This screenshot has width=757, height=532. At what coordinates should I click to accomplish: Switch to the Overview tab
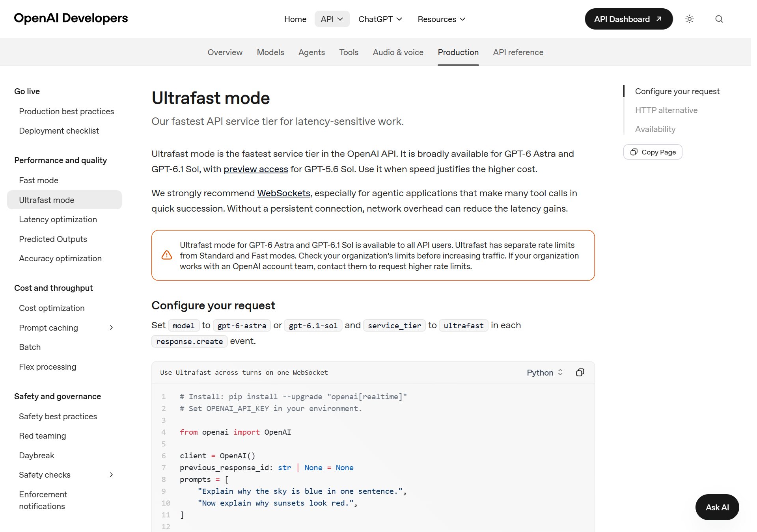[x=225, y=52]
